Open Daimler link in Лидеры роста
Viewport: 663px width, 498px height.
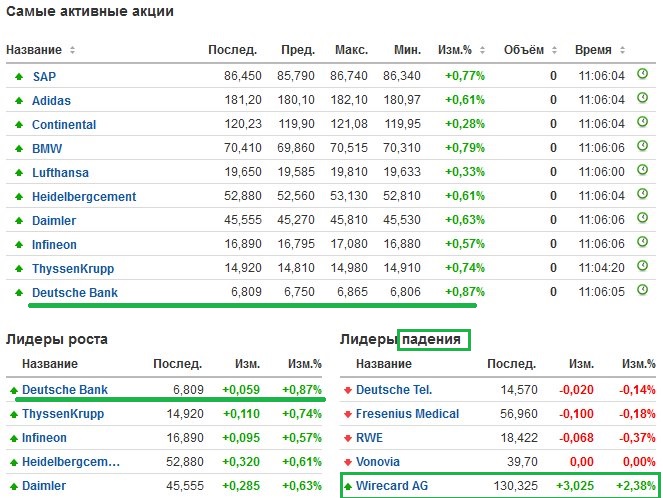point(44,486)
